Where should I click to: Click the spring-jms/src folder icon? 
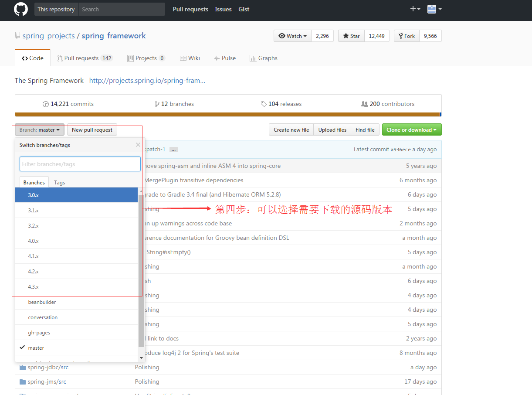coord(23,381)
